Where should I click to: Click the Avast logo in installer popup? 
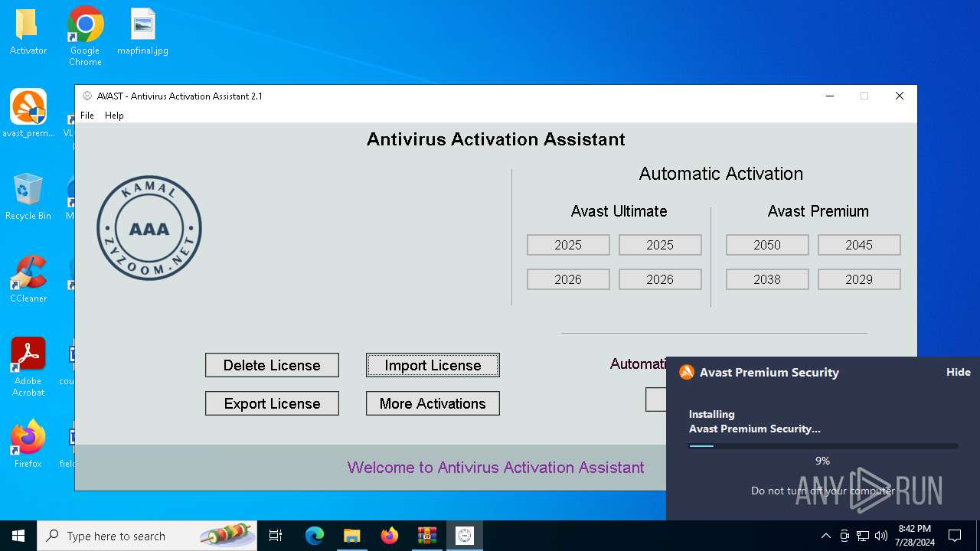687,372
